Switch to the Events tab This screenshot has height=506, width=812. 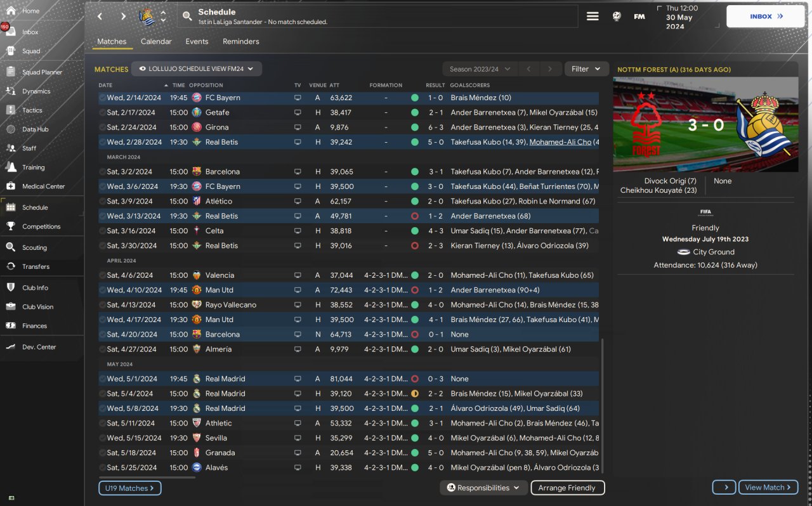point(197,41)
